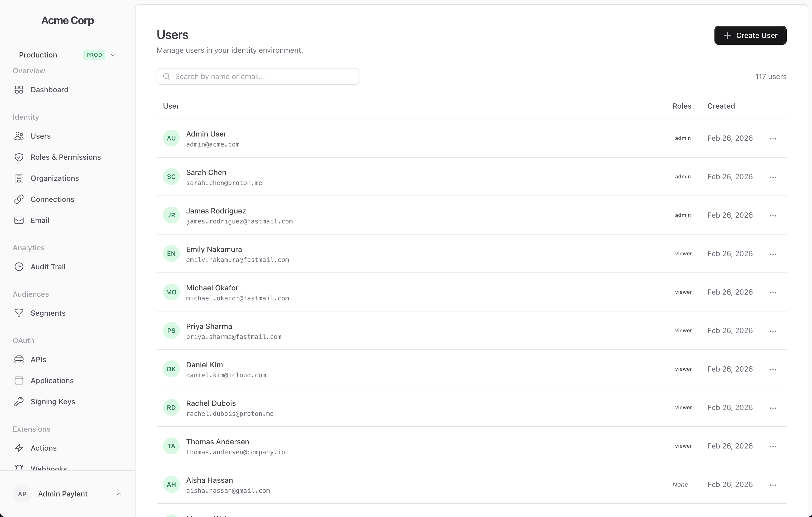Open the Webhooks section
Screen dimensions: 812x517
pyautogui.click(x=48, y=469)
